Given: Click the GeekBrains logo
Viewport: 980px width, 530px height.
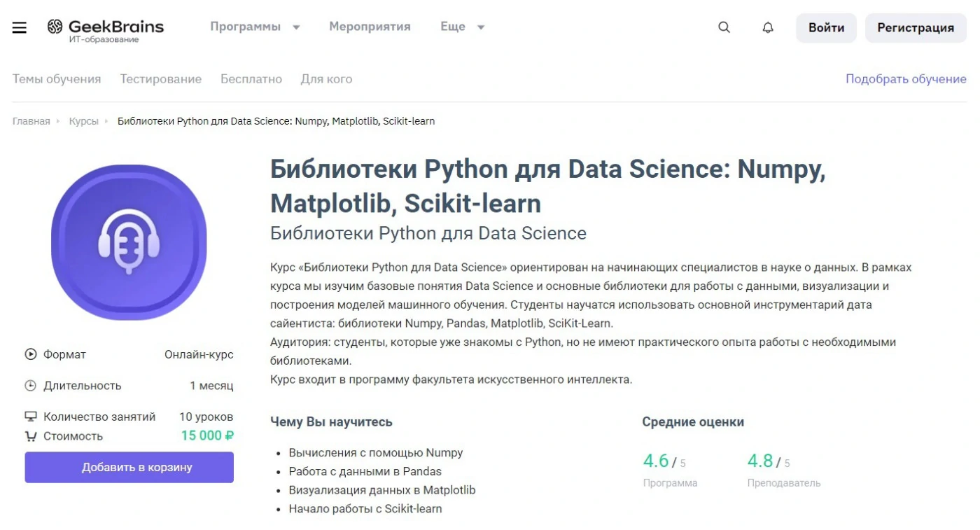Looking at the screenshot, I should (x=106, y=31).
